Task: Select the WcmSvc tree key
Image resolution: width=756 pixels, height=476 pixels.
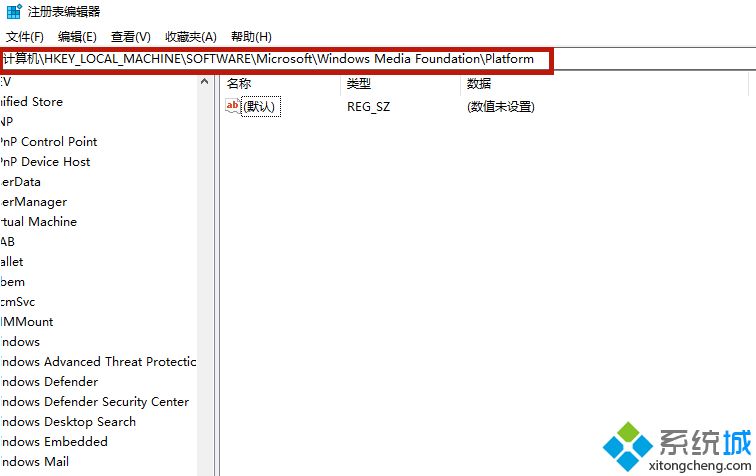Action: tap(18, 302)
